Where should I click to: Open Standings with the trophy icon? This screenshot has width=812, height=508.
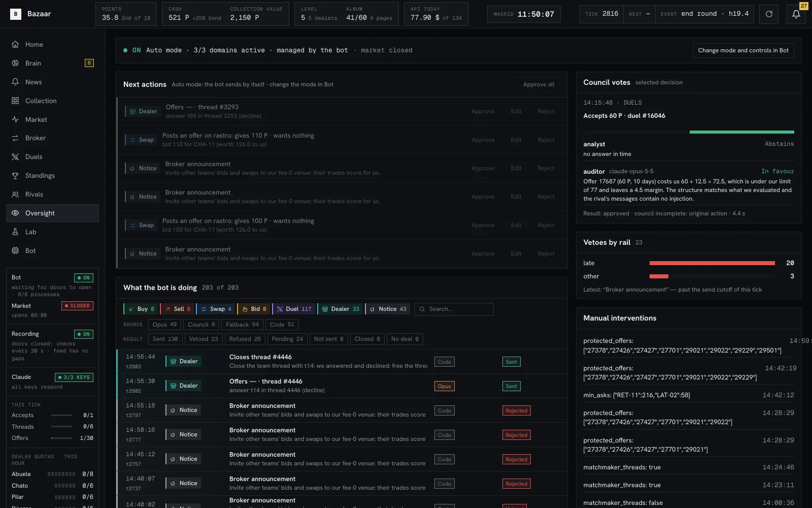point(15,175)
